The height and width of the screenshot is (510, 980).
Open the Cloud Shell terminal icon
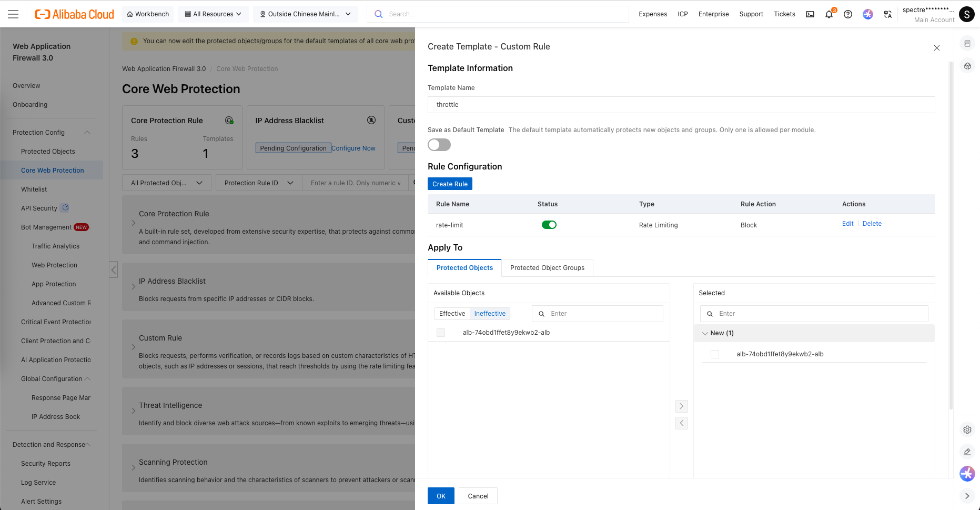point(810,14)
